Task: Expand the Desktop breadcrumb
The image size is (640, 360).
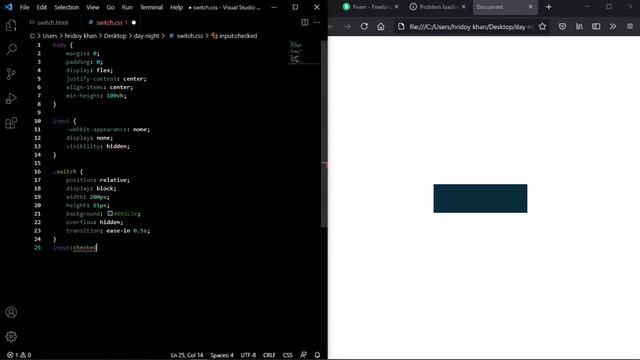Action: tap(115, 36)
